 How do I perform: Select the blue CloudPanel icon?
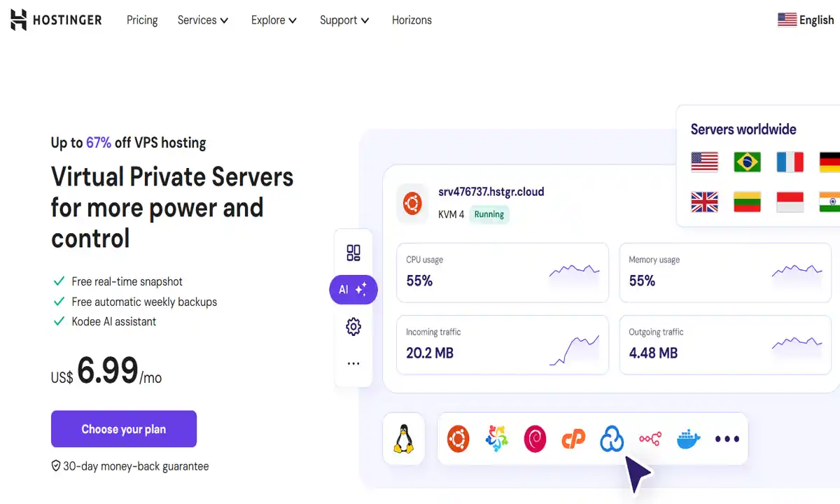[x=612, y=439]
